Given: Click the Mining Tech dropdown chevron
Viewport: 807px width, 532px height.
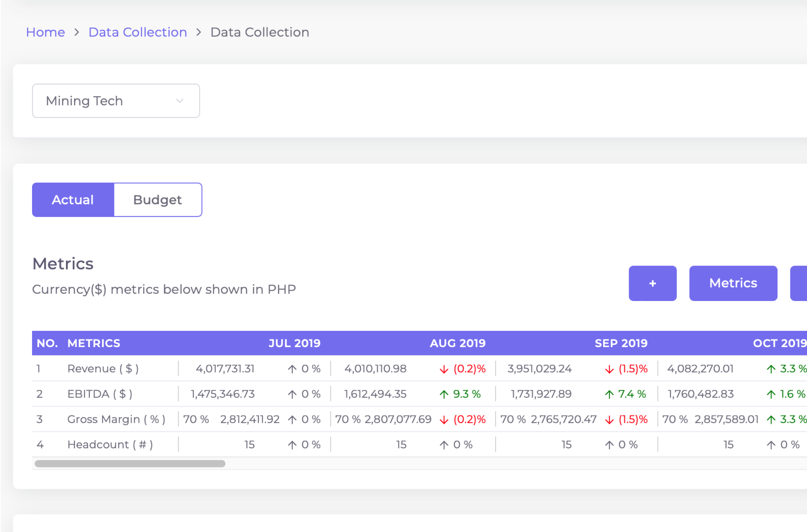Looking at the screenshot, I should coord(180,101).
